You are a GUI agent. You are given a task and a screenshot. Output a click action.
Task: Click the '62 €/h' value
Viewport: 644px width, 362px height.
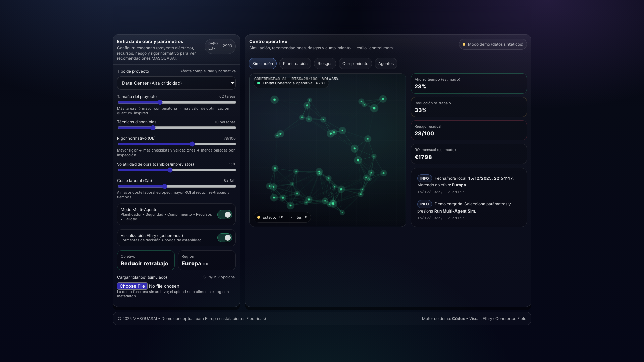(x=230, y=180)
